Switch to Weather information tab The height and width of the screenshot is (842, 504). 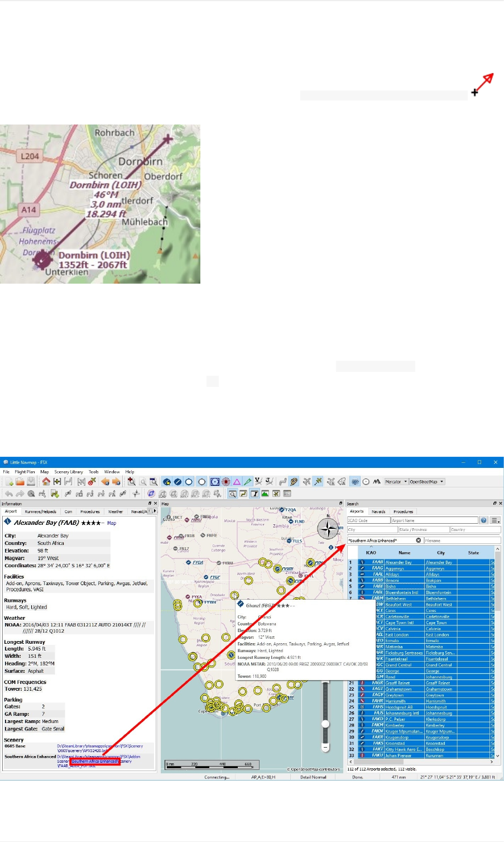point(116,511)
